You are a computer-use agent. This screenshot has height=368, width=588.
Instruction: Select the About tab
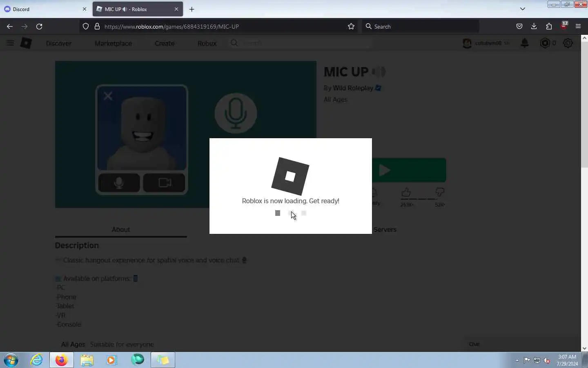121,229
